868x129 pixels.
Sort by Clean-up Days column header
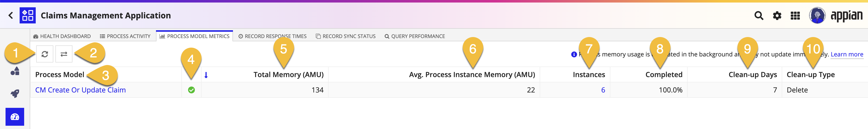point(753,75)
